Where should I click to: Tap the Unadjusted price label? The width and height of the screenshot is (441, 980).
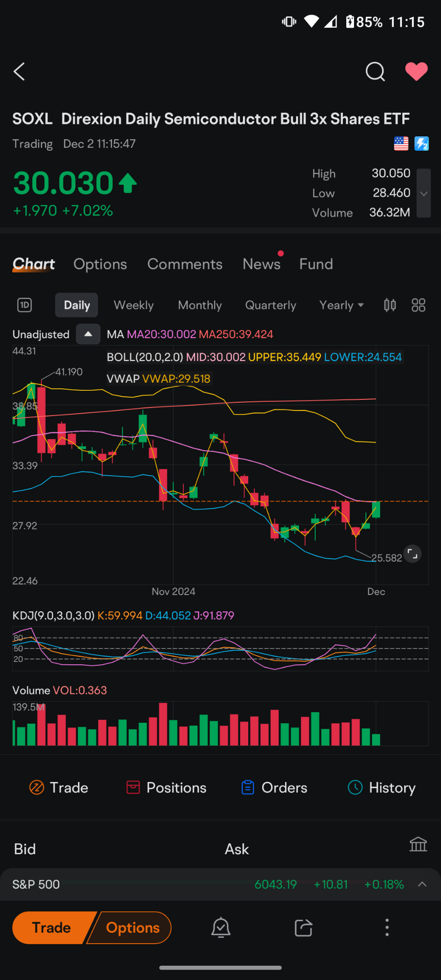pos(41,334)
